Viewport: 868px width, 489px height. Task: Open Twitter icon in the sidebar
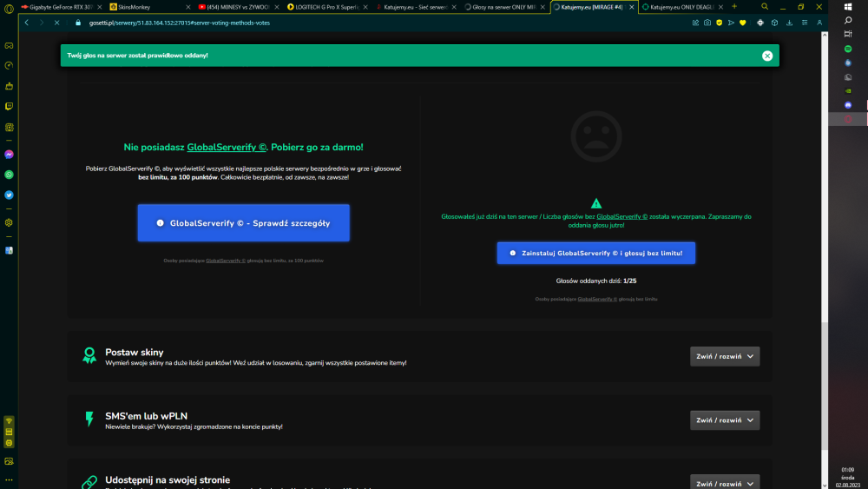click(9, 195)
